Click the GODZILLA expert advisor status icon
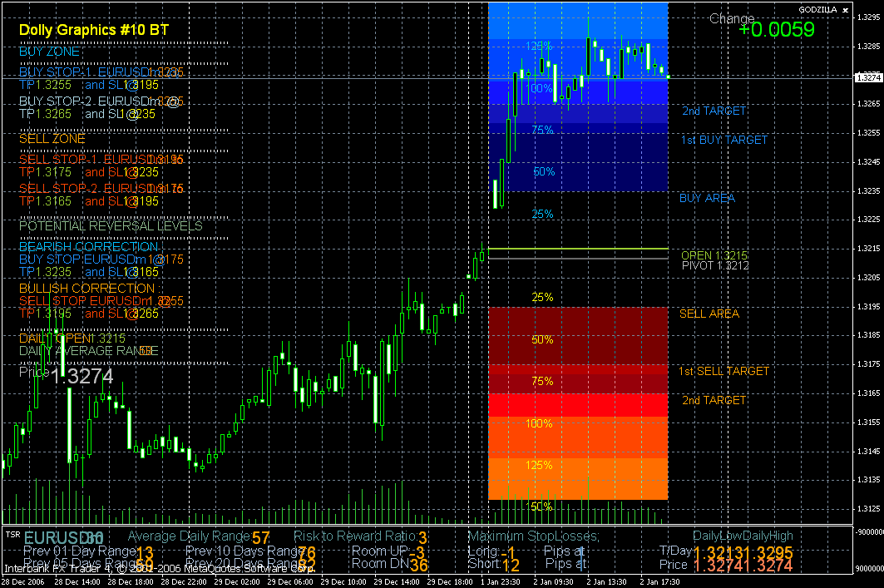This screenshot has height=588, width=884. (845, 10)
